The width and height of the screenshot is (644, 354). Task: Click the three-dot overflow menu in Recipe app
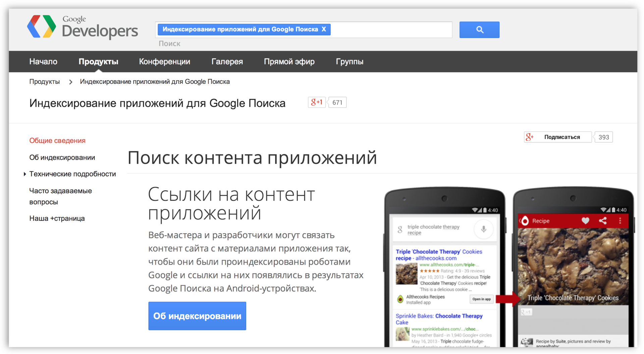tap(620, 220)
